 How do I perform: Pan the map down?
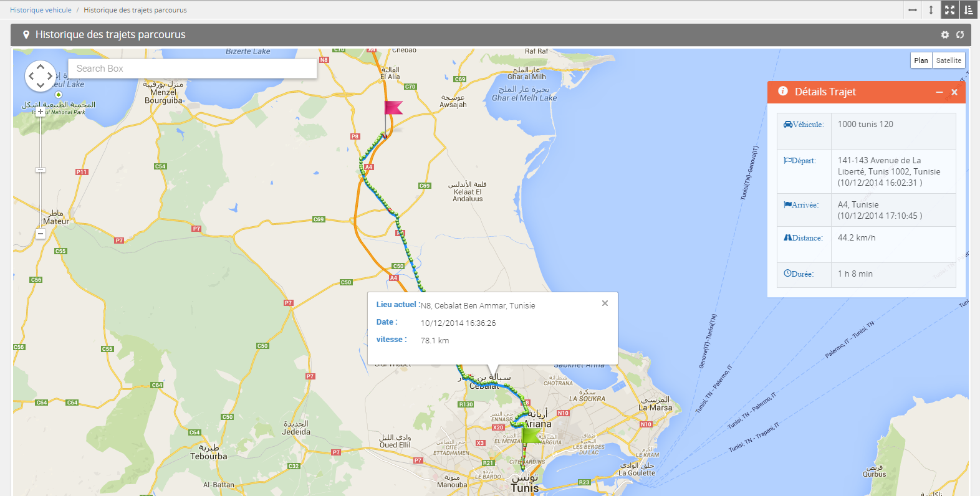click(41, 85)
